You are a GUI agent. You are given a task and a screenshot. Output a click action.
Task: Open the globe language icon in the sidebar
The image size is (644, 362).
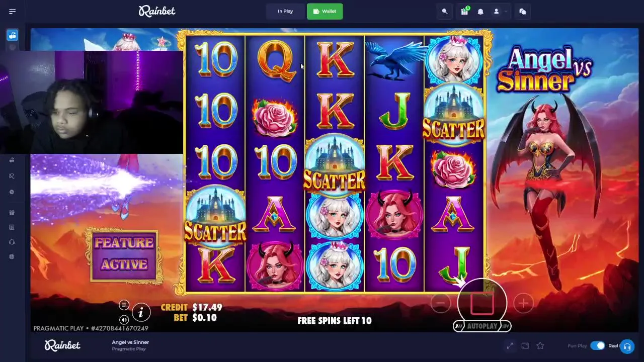tap(12, 256)
